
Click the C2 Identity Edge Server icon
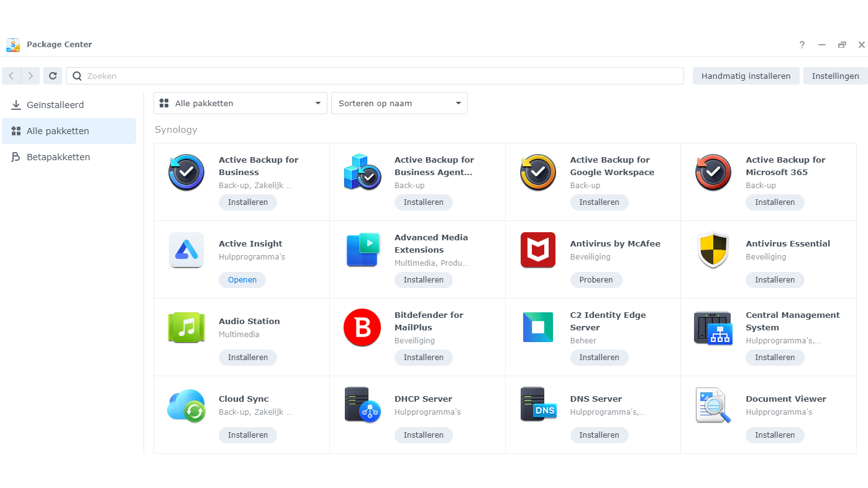[538, 328]
